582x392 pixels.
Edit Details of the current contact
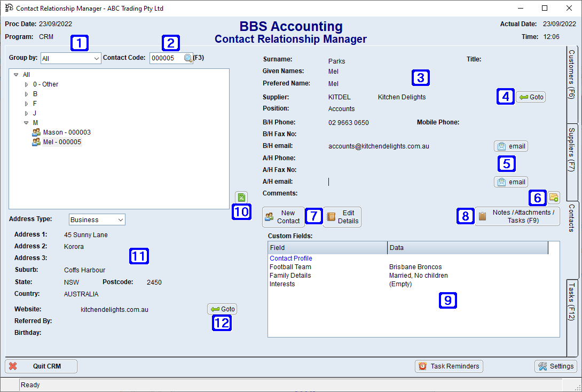coord(342,217)
